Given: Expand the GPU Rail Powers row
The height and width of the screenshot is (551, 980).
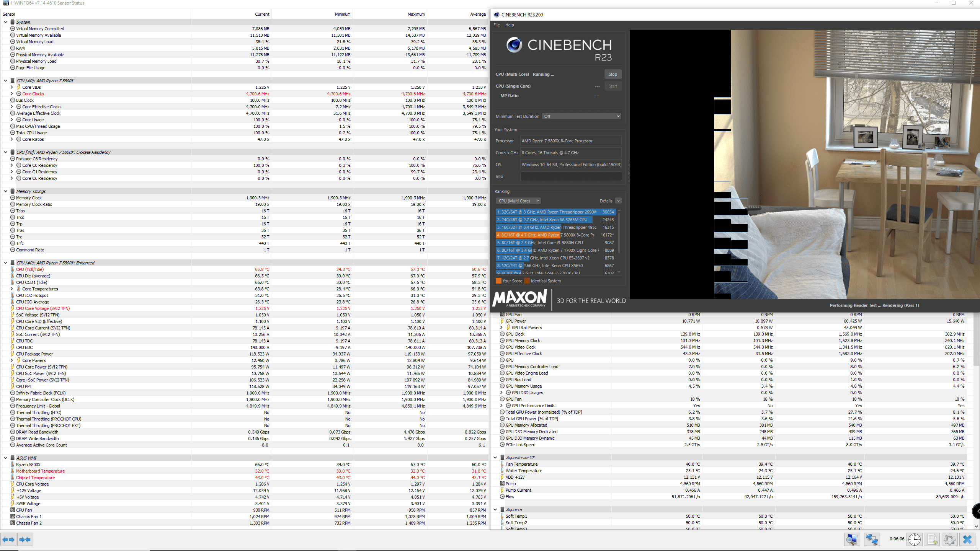Looking at the screenshot, I should [501, 328].
